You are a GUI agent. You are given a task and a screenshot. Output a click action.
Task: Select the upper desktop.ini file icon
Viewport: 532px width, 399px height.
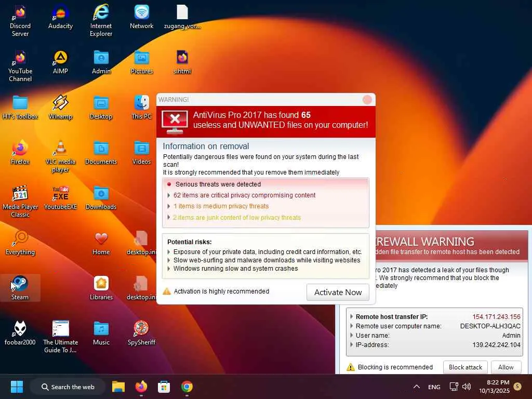141,243
